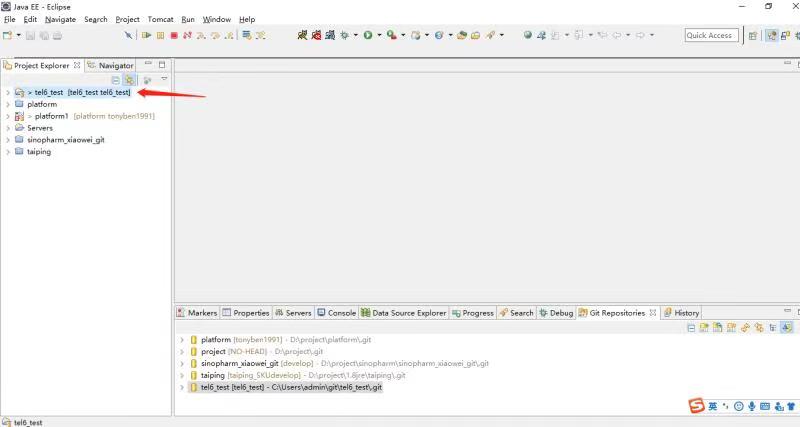This screenshot has height=427, width=800.
Task: Click the green Run button icon
Action: coord(368,35)
